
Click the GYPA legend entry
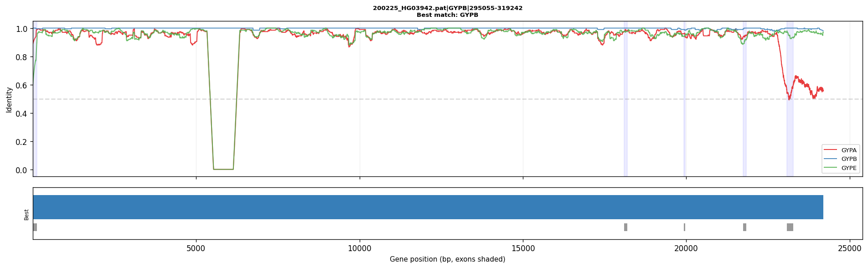(x=841, y=150)
